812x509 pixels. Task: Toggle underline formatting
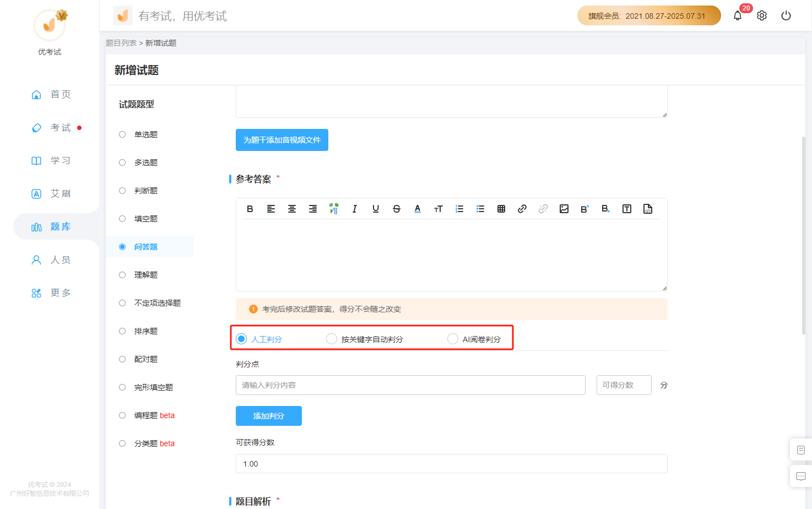376,209
